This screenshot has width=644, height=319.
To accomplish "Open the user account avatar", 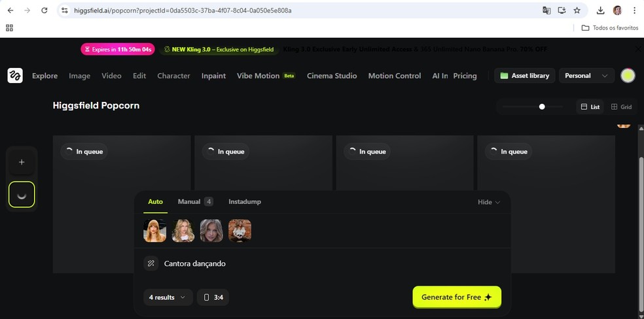I will [x=628, y=76].
